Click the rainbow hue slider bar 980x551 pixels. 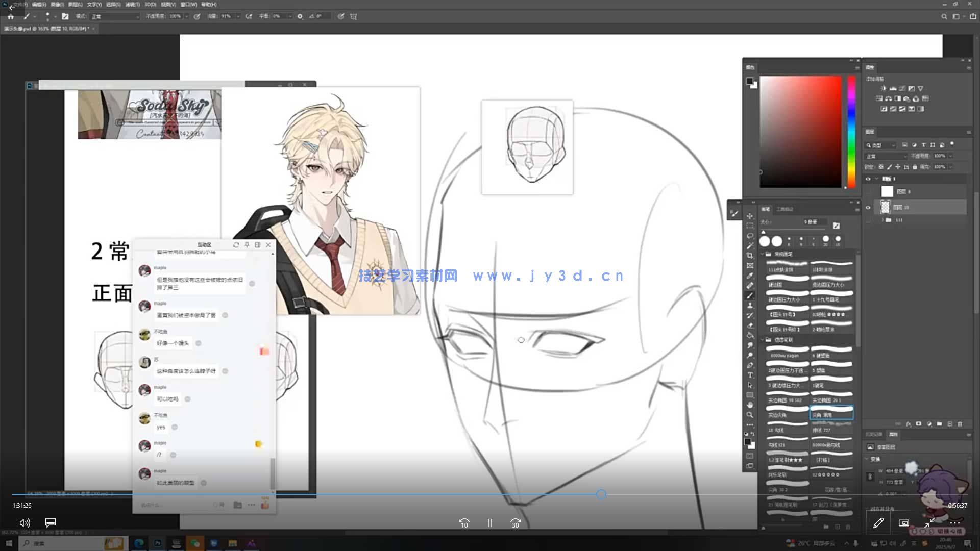coord(851,132)
